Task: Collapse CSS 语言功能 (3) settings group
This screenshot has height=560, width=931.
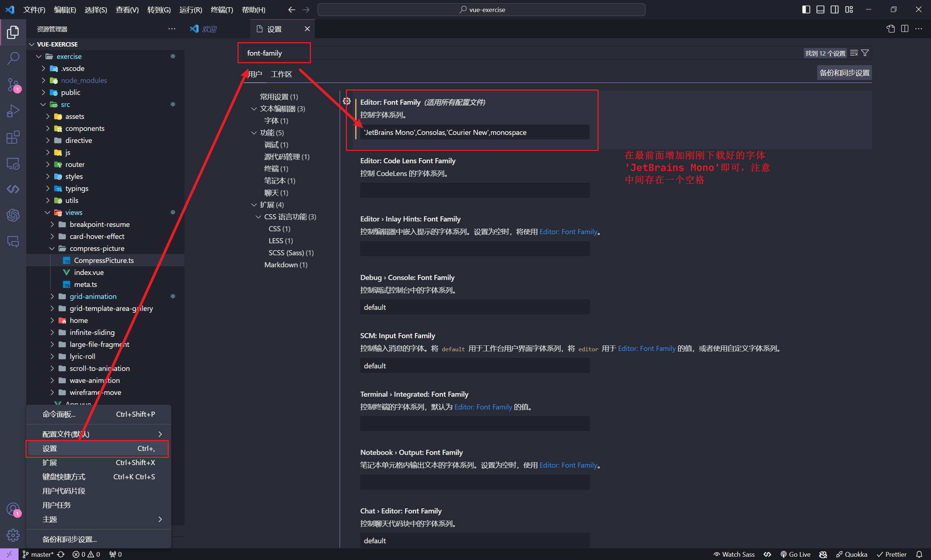Action: pyautogui.click(x=259, y=217)
